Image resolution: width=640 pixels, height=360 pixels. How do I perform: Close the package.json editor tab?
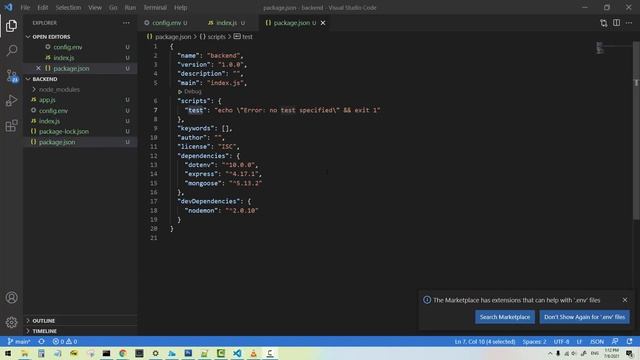[x=323, y=23]
